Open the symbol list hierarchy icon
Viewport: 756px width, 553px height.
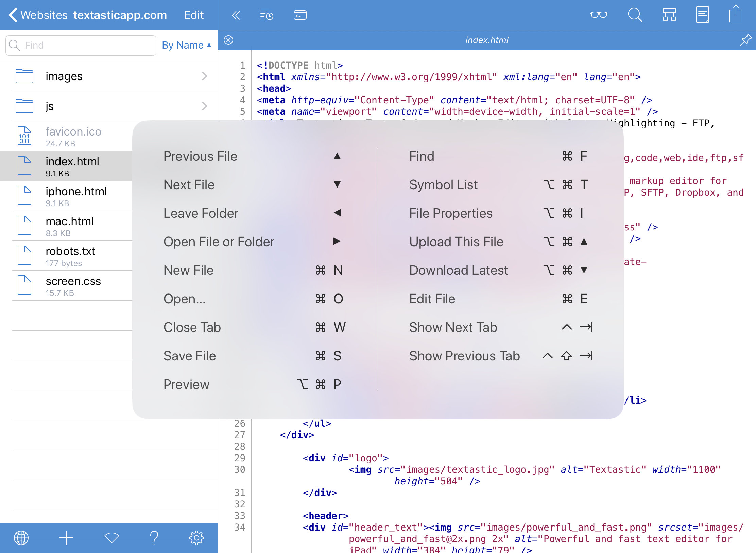[669, 15]
